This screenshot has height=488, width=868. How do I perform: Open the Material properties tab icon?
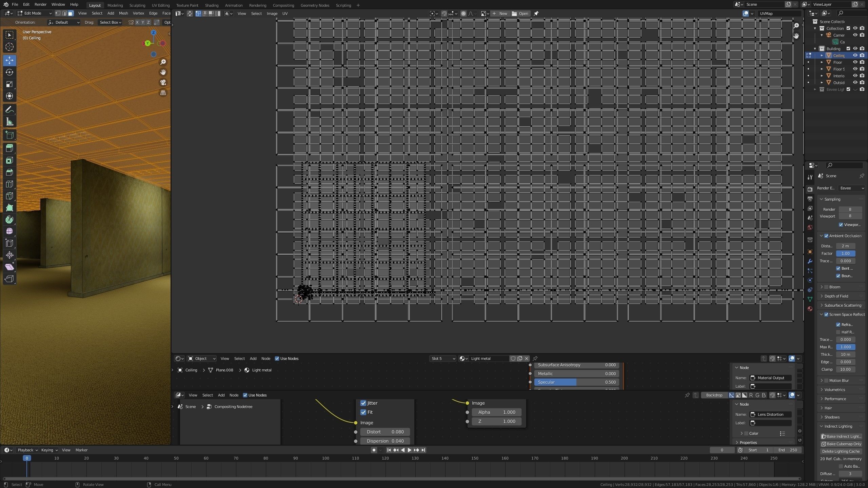pos(810,309)
